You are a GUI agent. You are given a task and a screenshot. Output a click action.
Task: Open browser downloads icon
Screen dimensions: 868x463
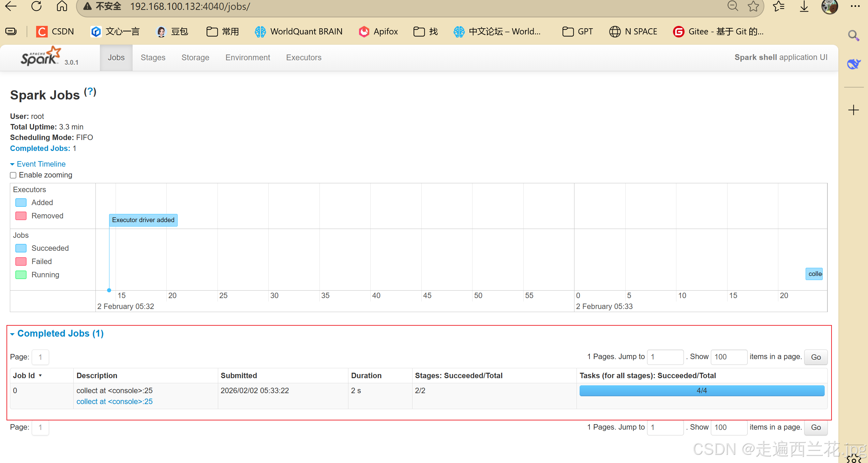click(804, 6)
